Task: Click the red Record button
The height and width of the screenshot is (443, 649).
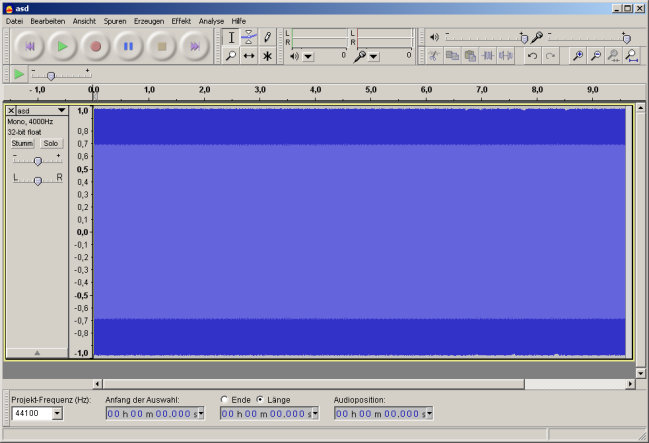Action: coord(95,46)
